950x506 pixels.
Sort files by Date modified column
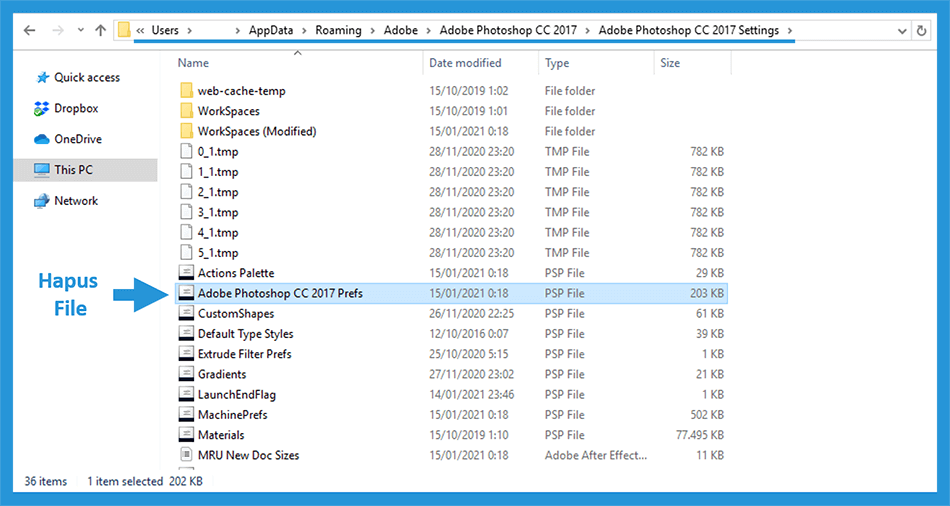pyautogui.click(x=465, y=63)
